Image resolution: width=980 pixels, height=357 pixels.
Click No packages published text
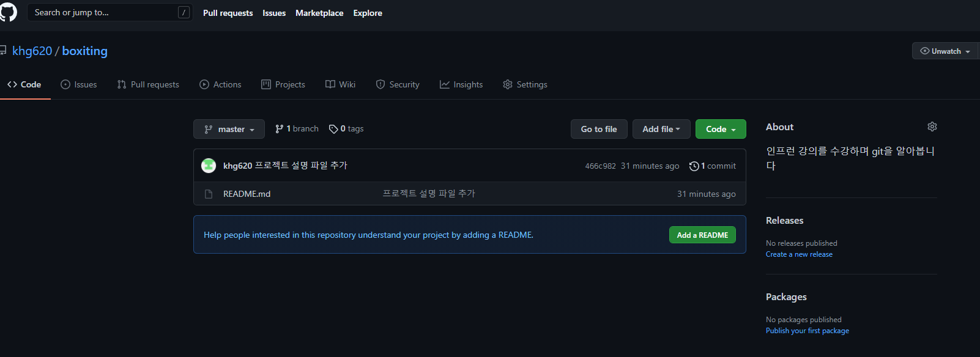pos(804,320)
